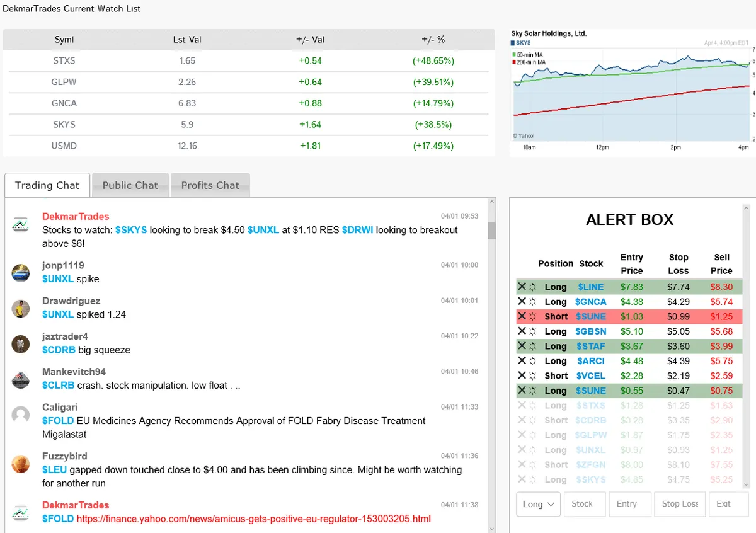Delete the Short $SUNE alert row

coord(522,316)
